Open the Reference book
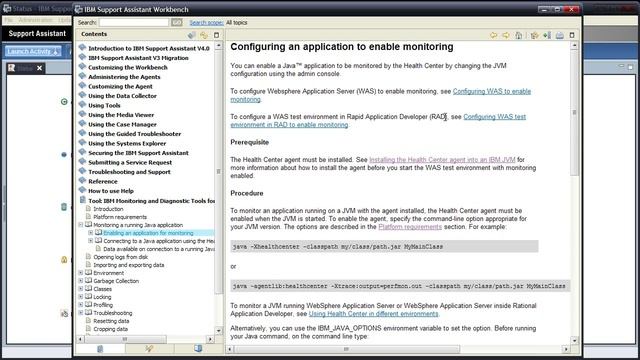The width and height of the screenshot is (640, 360). tap(103, 182)
